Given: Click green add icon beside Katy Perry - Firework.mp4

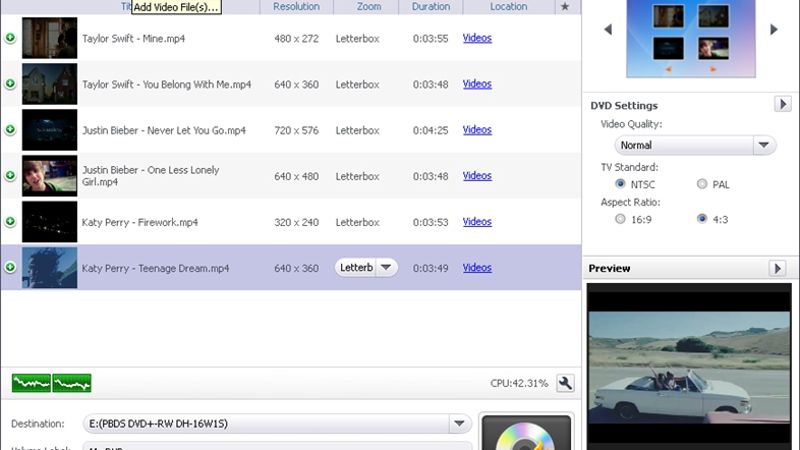Looking at the screenshot, I should point(10,221).
